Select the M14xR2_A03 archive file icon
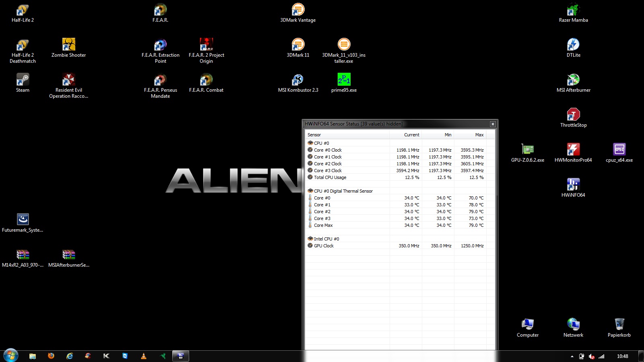The width and height of the screenshot is (644, 362). point(23,258)
